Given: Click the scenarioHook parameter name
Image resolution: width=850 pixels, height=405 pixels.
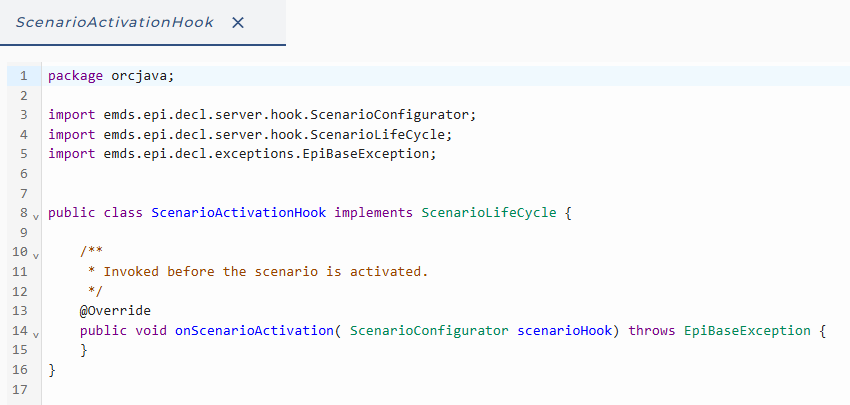Looking at the screenshot, I should coord(565,331).
